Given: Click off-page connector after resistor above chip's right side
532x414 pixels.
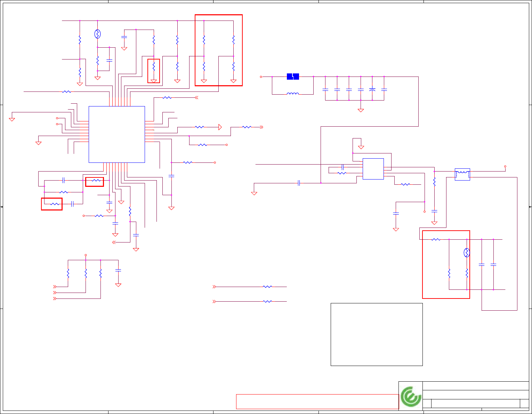Looking at the screenshot, I should (197, 98).
